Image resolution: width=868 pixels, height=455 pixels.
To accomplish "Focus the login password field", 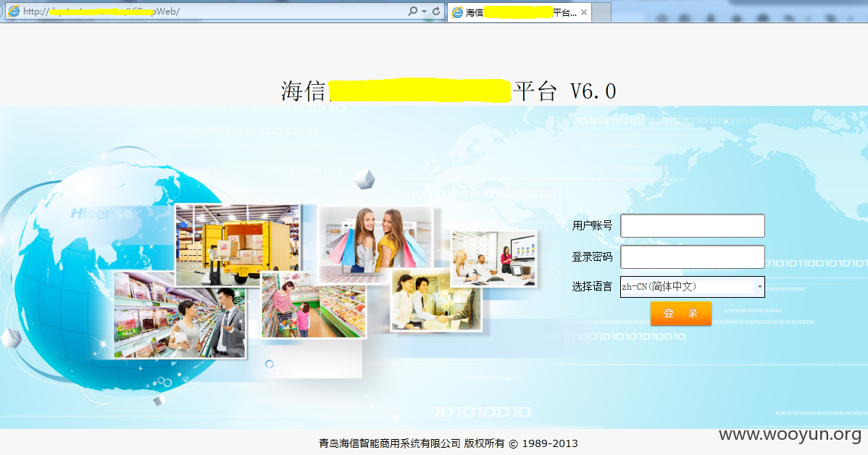I will click(693, 256).
